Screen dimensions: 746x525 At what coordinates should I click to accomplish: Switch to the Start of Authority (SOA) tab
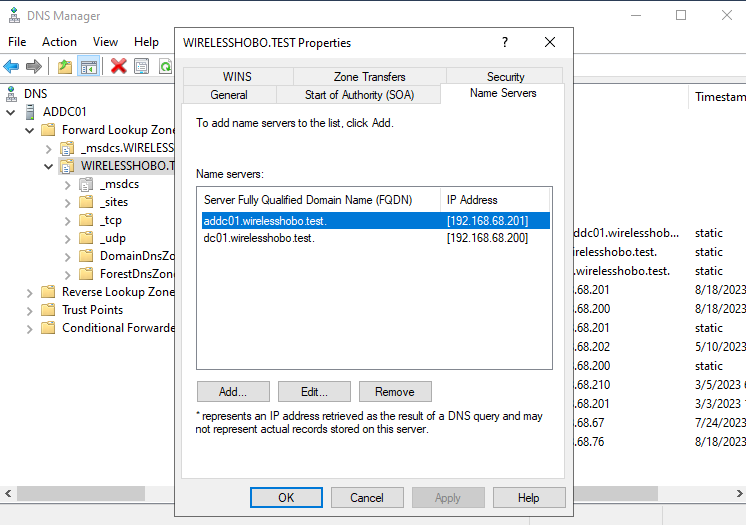pos(358,95)
